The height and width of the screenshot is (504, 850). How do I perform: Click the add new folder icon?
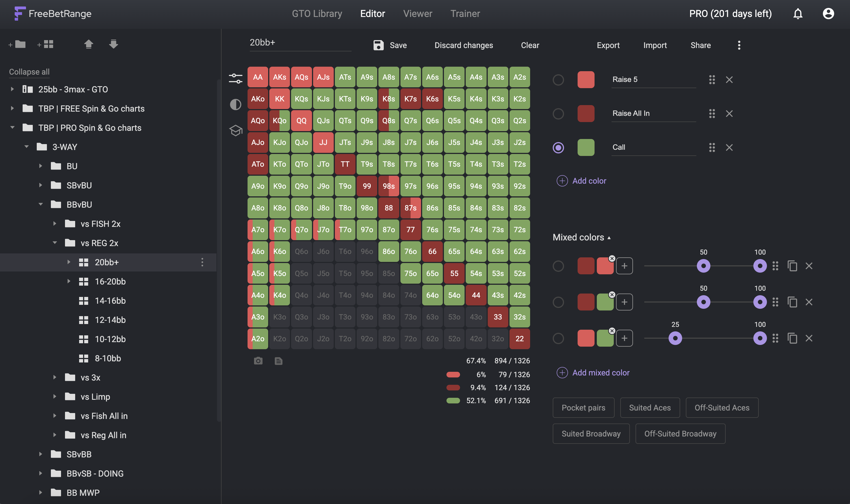[17, 44]
